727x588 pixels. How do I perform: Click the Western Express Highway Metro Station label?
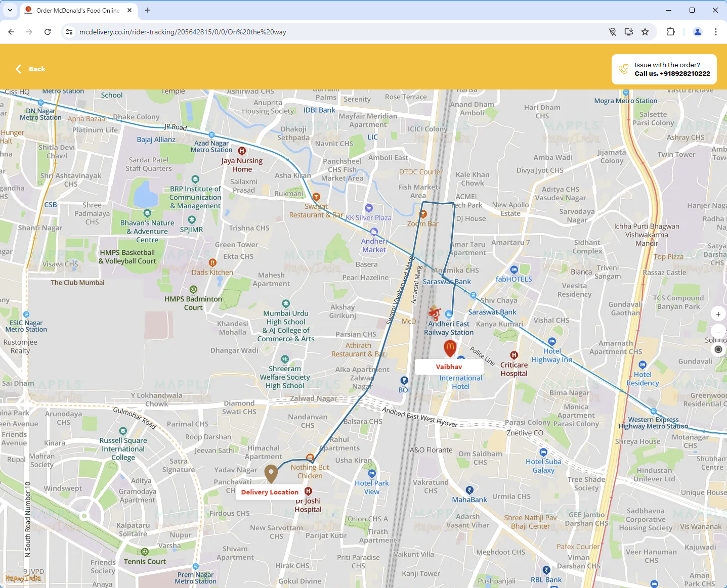(x=653, y=423)
